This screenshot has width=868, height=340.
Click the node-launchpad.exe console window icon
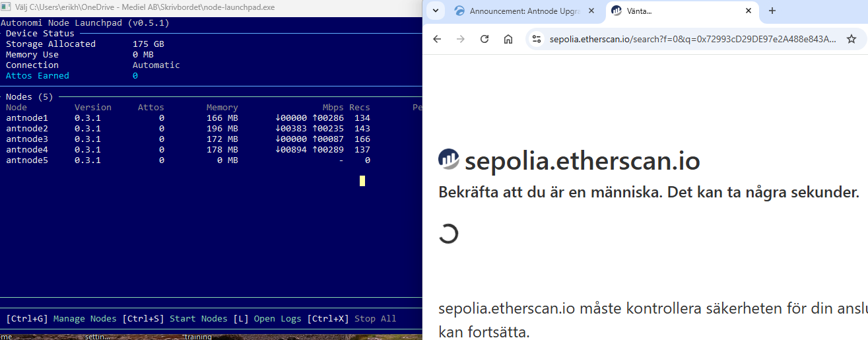point(5,7)
